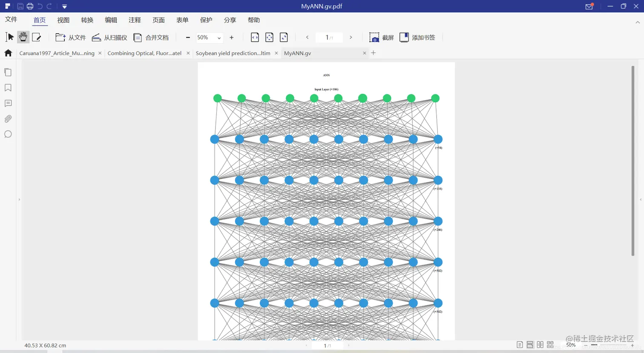
Task: Switch to the 表单 tab
Action: coord(182,20)
